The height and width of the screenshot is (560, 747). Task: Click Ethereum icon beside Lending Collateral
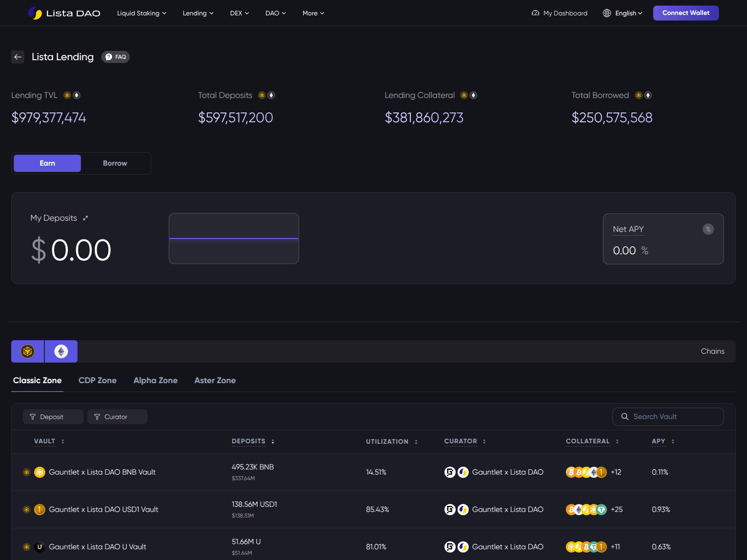[473, 95]
